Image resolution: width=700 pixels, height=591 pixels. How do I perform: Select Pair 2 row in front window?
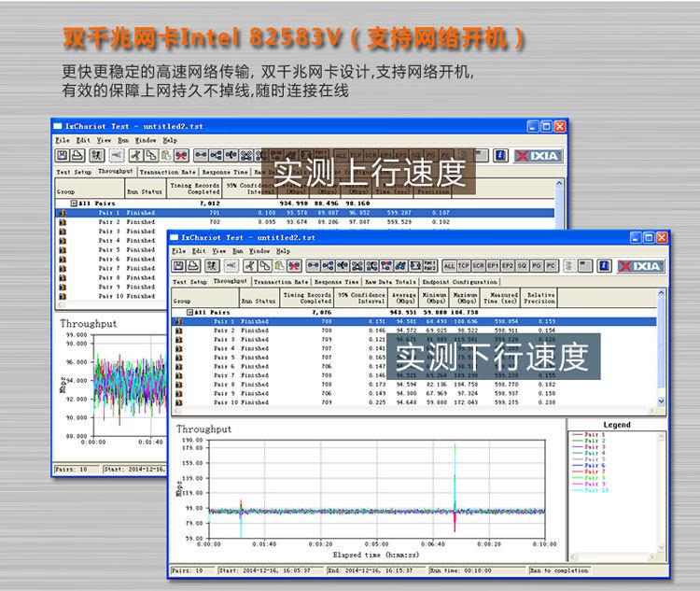(414, 331)
